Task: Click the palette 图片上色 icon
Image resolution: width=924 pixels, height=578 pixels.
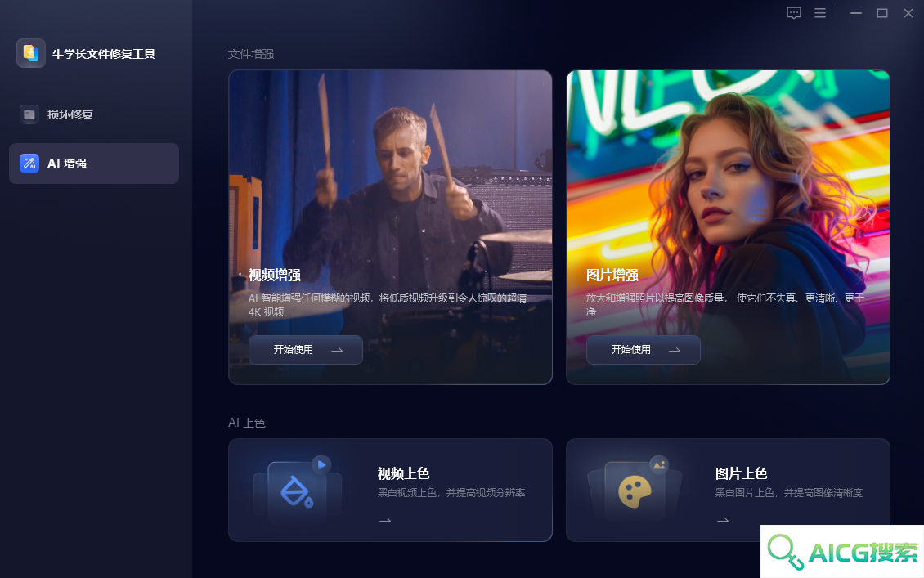Action: [635, 491]
